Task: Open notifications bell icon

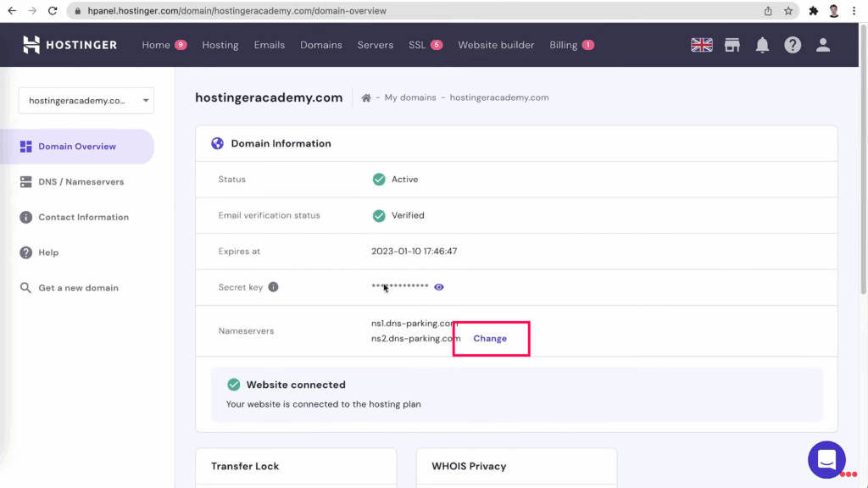Action: (762, 45)
